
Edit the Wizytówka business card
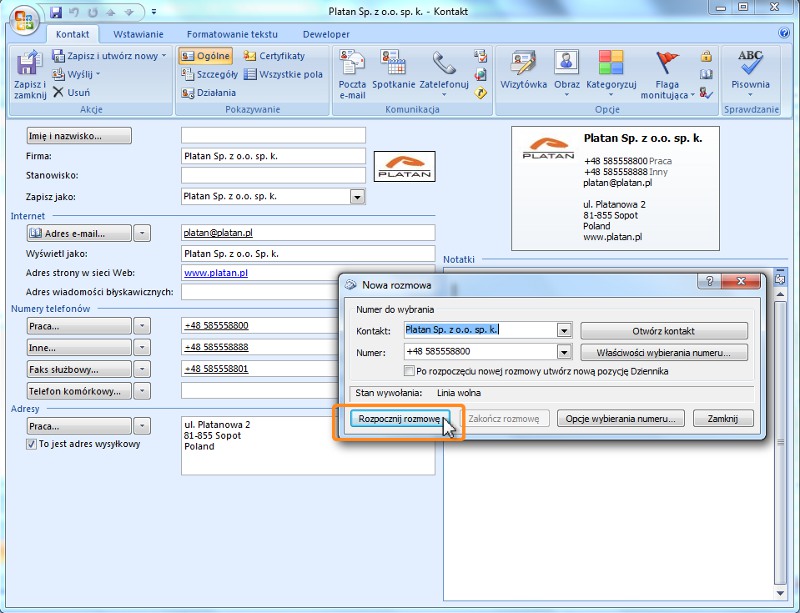[523, 70]
